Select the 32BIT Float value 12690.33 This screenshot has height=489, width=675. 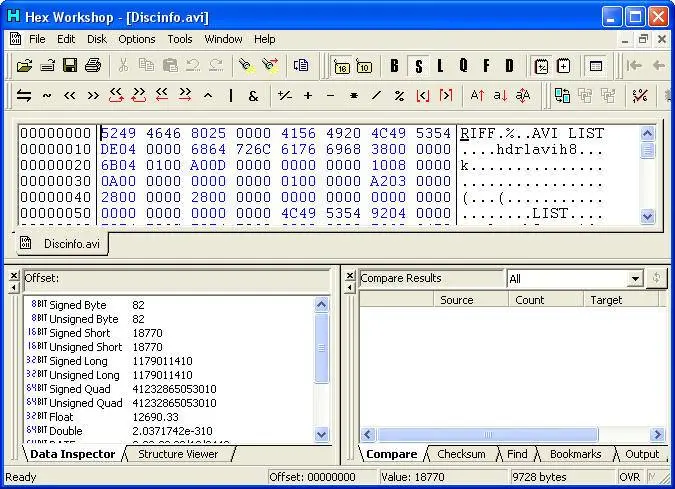pyautogui.click(x=155, y=417)
